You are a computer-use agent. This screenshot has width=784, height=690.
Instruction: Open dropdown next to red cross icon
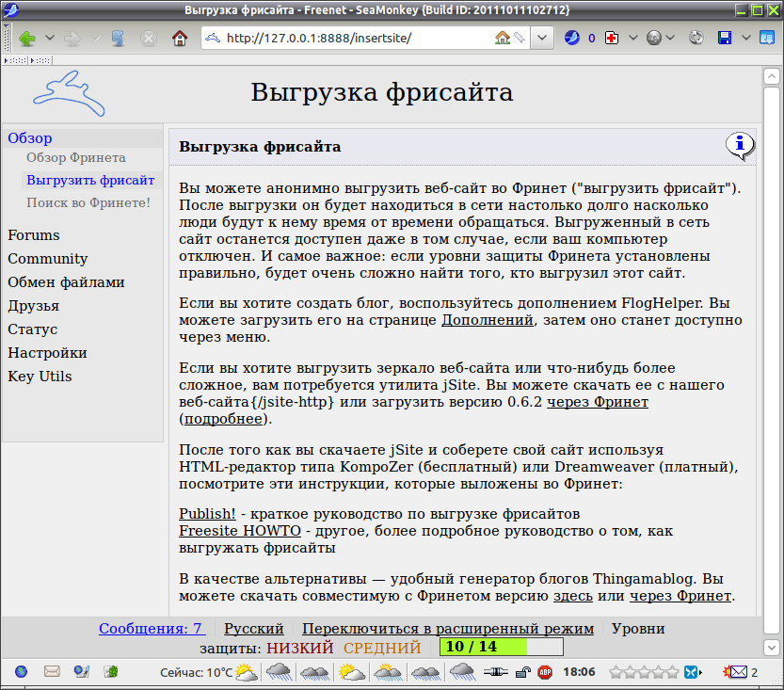click(x=633, y=38)
